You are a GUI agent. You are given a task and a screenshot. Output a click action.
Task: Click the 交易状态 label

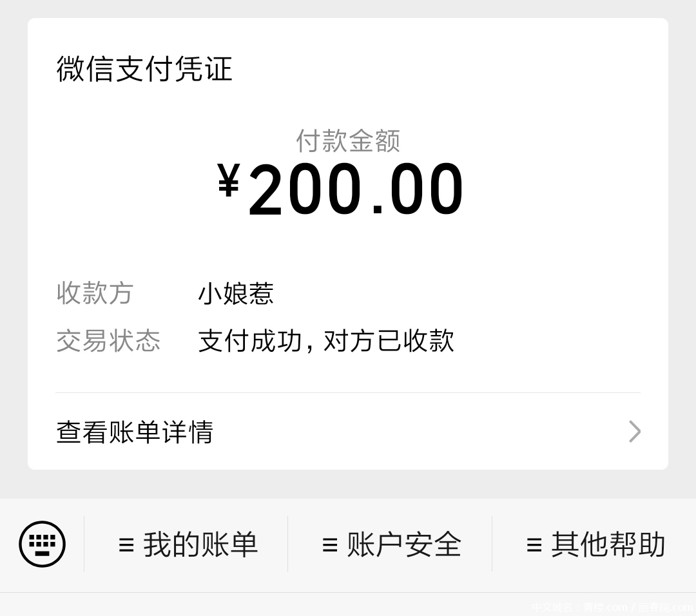click(108, 341)
